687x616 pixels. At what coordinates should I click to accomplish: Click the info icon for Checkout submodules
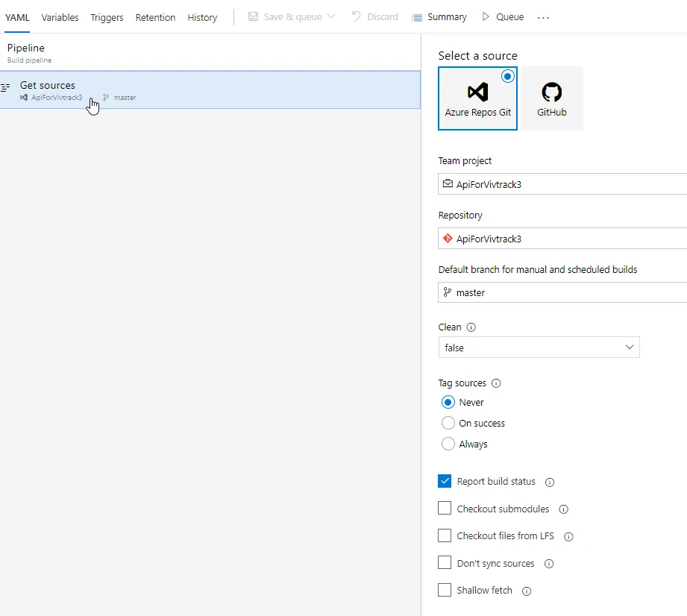pos(564,509)
